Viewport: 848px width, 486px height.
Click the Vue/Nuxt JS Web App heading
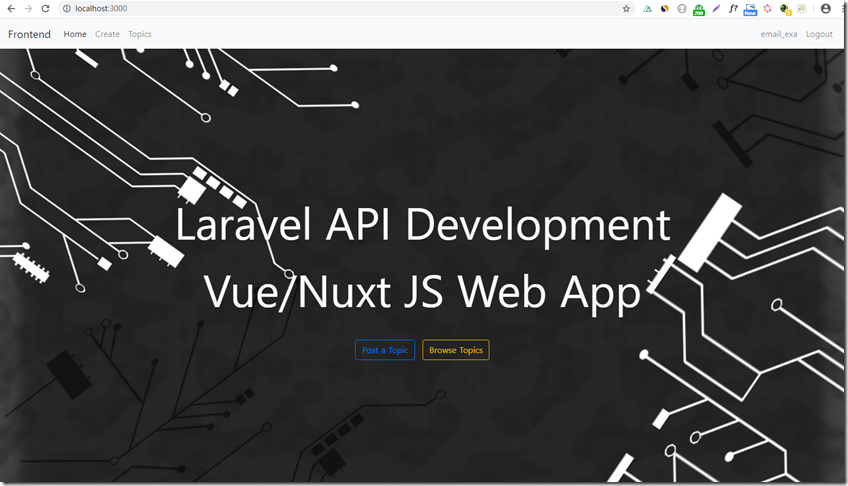coord(422,292)
